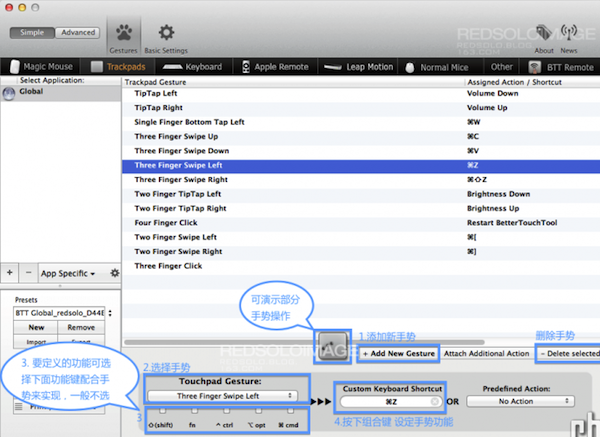Image resolution: width=600 pixels, height=437 pixels.
Task: Switch to the Keyboard tab
Action: tap(192, 67)
